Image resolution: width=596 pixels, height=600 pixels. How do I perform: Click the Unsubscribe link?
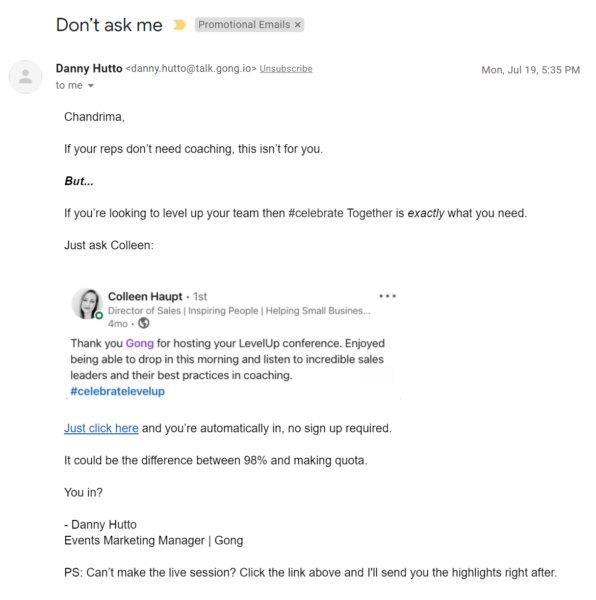pyautogui.click(x=286, y=69)
